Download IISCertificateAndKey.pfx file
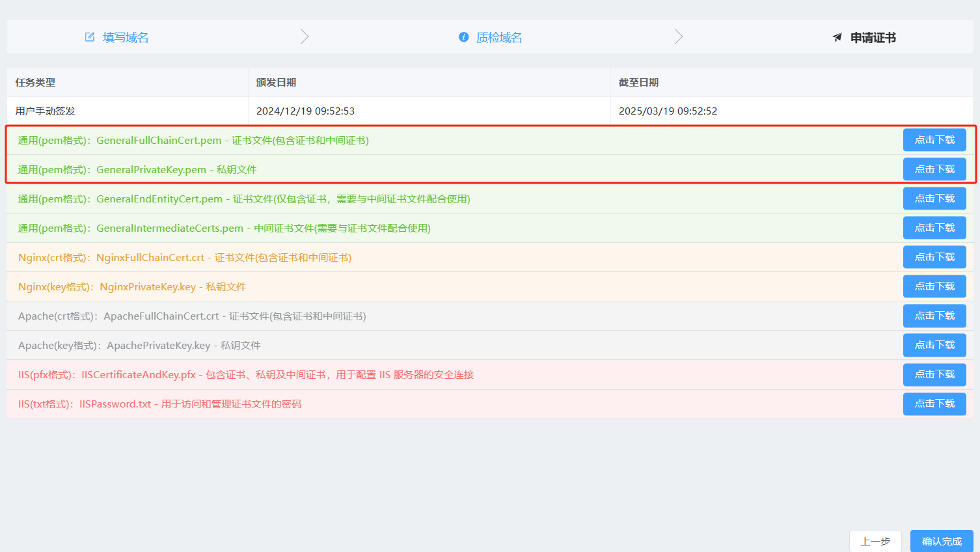The width and height of the screenshot is (980, 552). coord(934,374)
